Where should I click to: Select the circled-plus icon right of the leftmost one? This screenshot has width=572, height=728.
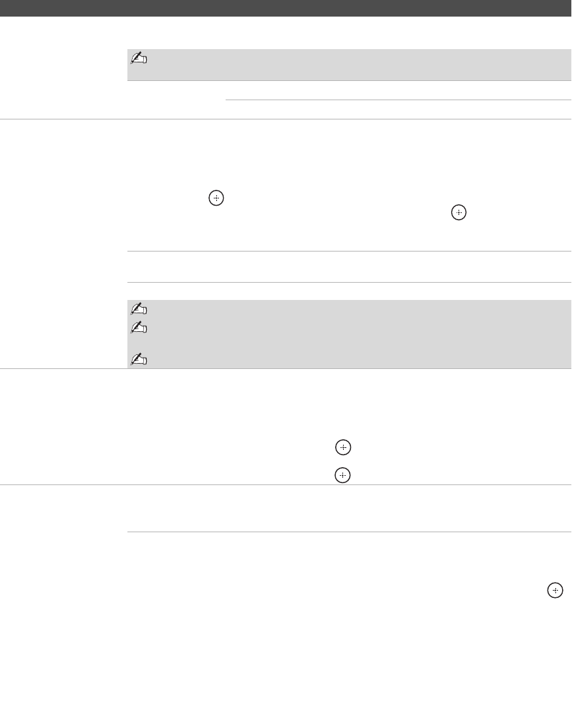459,212
